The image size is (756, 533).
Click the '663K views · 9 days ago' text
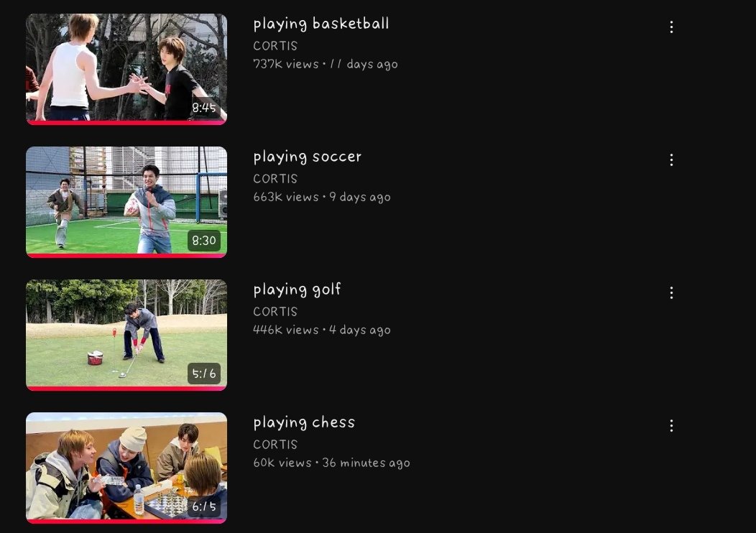[x=322, y=197]
